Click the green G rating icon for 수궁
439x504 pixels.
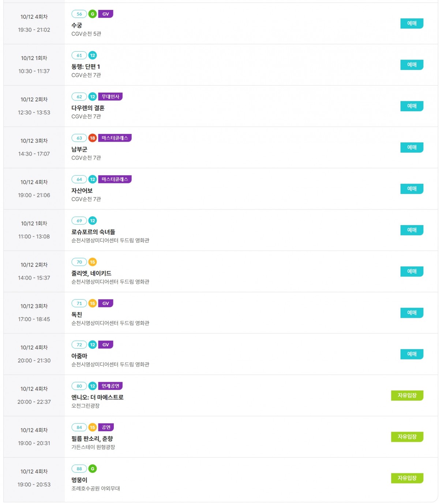[x=93, y=14]
